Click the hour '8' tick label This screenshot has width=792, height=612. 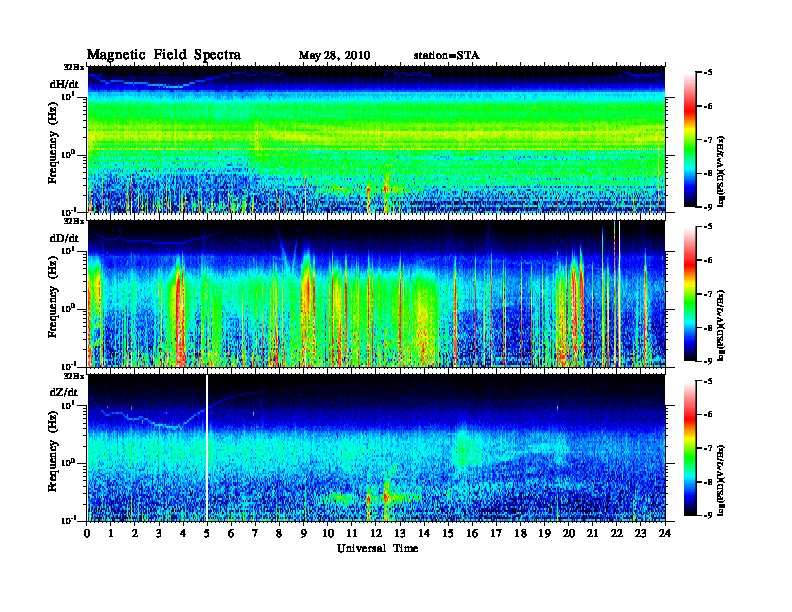[279, 534]
